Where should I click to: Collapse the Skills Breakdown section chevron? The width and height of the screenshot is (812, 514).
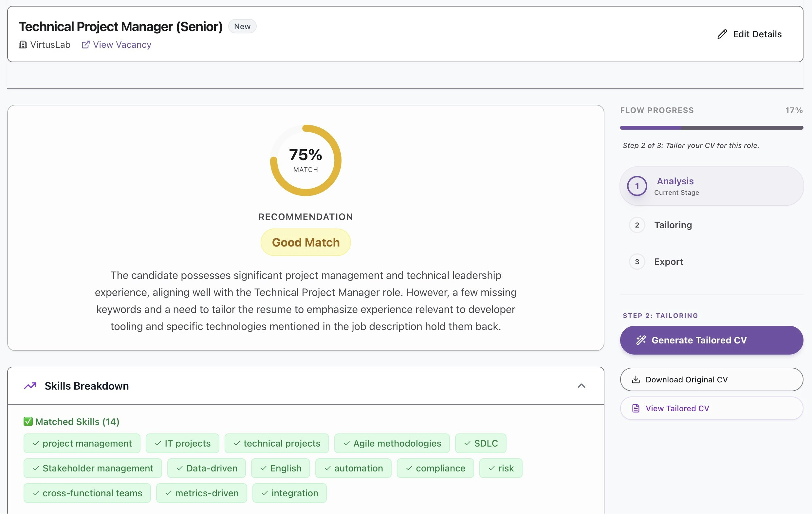[x=581, y=386]
